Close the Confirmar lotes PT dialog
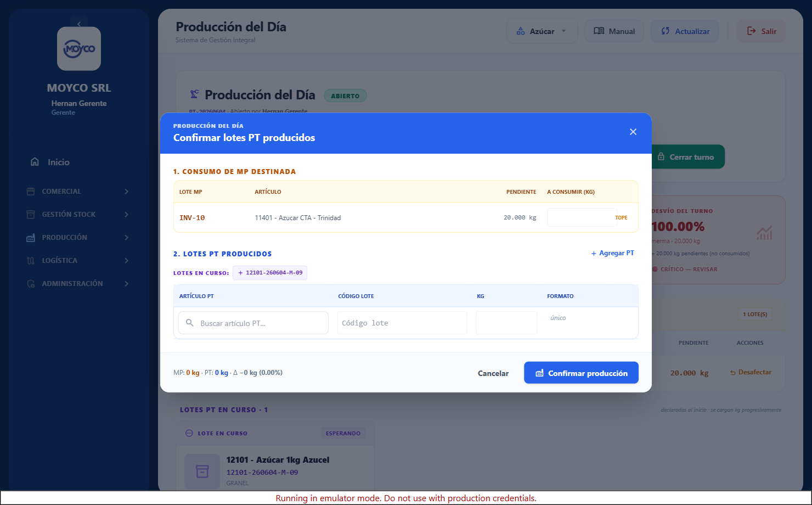The width and height of the screenshot is (812, 505). tap(633, 132)
